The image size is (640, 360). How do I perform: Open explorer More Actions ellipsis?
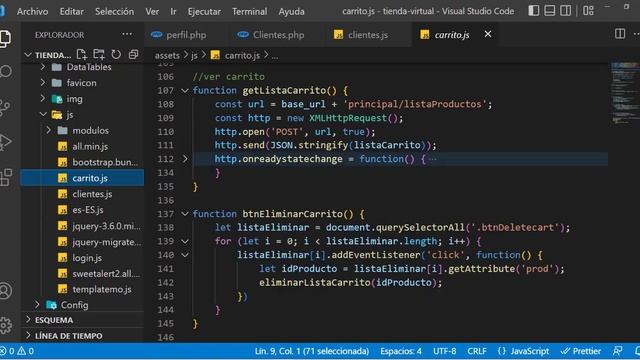click(x=127, y=34)
